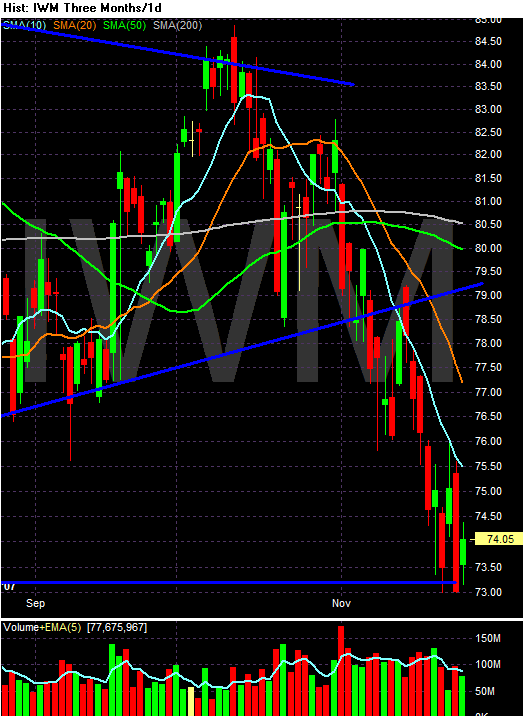Select the green SMA(50) indicator label
This screenshot has width=524, height=719.
point(124,25)
